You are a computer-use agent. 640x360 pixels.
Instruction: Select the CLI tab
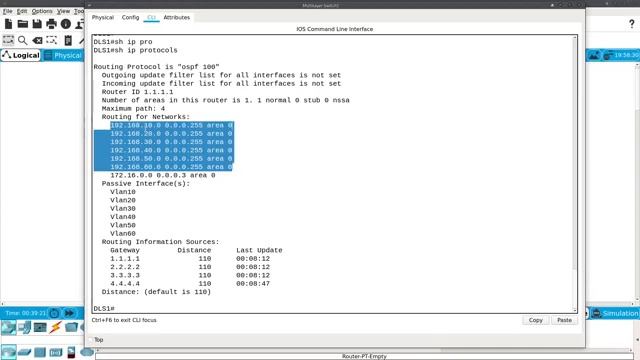(x=151, y=18)
